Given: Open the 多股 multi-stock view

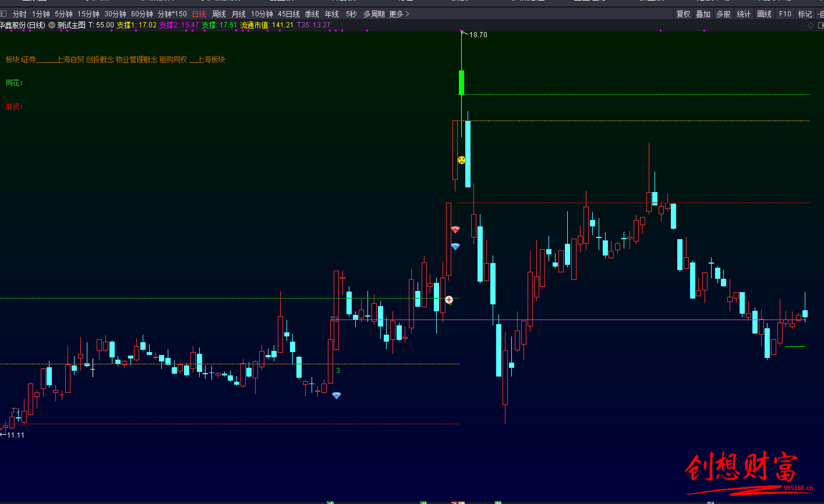Looking at the screenshot, I should point(723,14).
